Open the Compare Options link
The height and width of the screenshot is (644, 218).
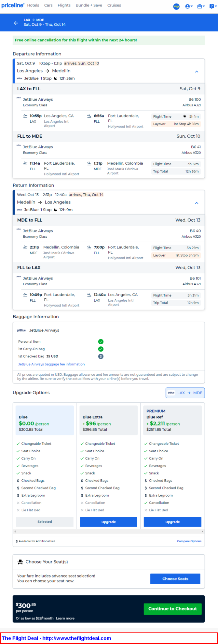pos(189,541)
